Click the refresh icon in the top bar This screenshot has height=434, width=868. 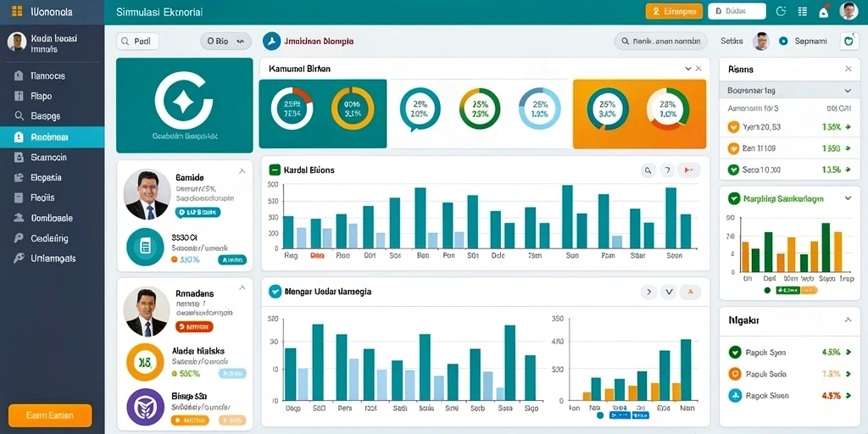pyautogui.click(x=782, y=11)
